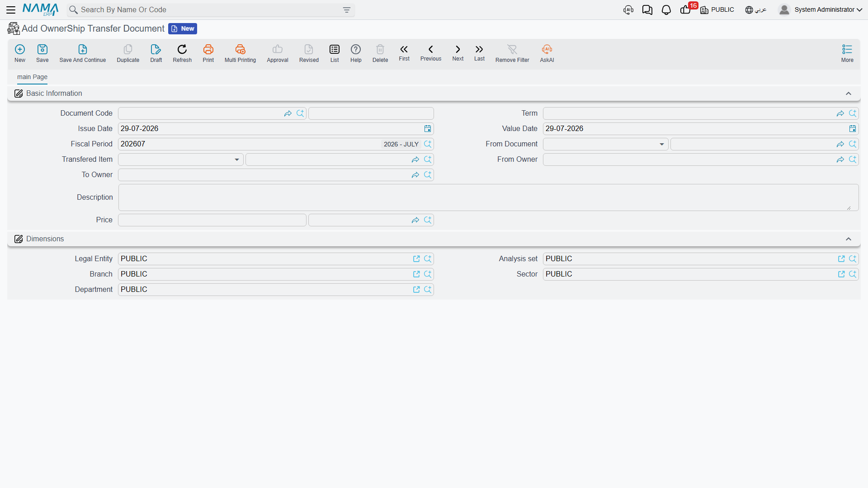
Task: Select the main Page tab
Action: tap(32, 77)
